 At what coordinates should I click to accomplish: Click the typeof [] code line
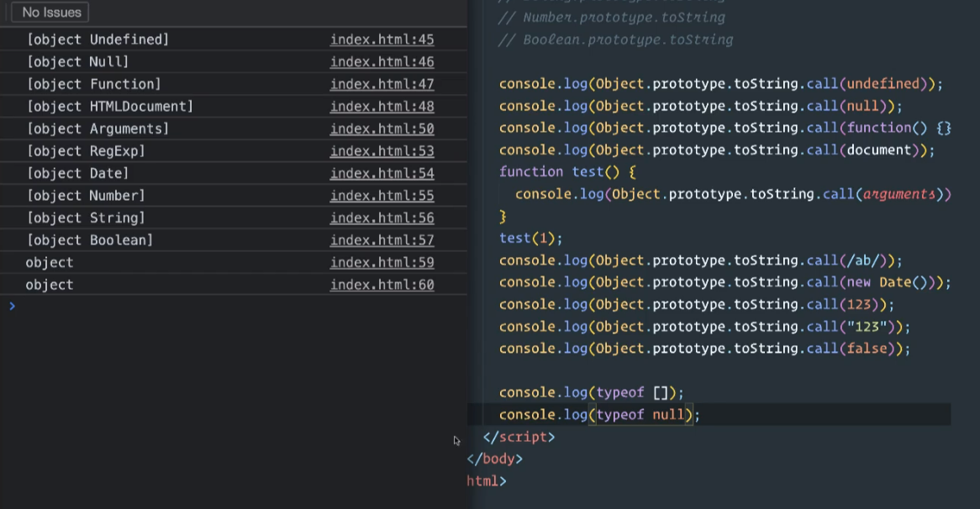(x=591, y=393)
